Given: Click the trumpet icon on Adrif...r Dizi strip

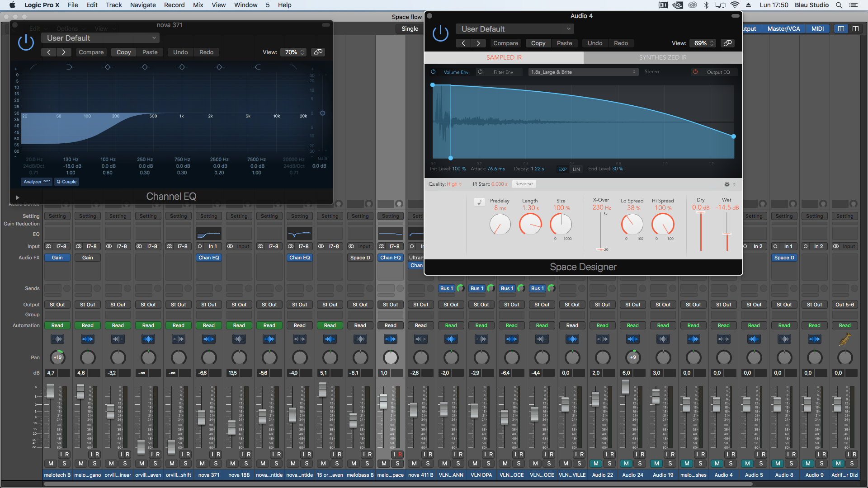Looking at the screenshot, I should point(844,339).
